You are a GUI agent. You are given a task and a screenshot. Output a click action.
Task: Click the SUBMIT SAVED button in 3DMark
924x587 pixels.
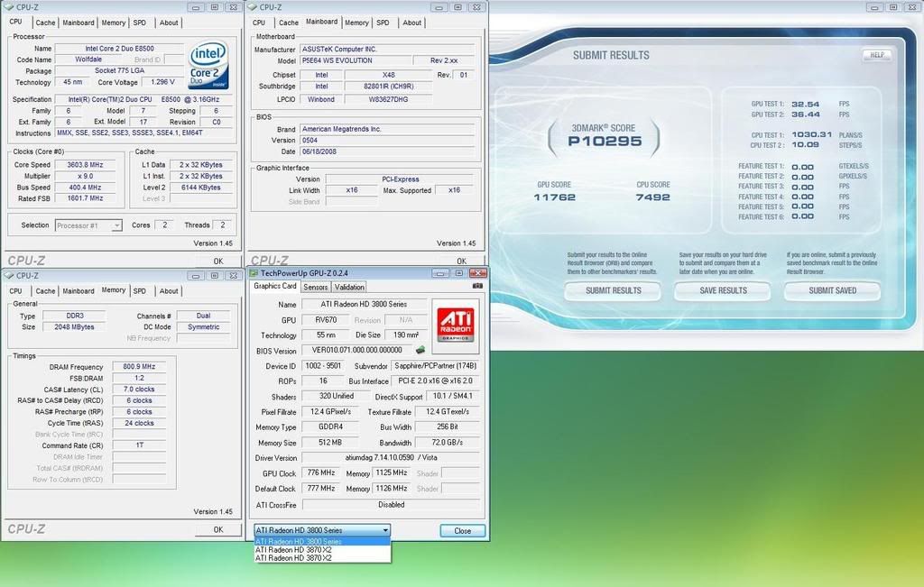[832, 291]
